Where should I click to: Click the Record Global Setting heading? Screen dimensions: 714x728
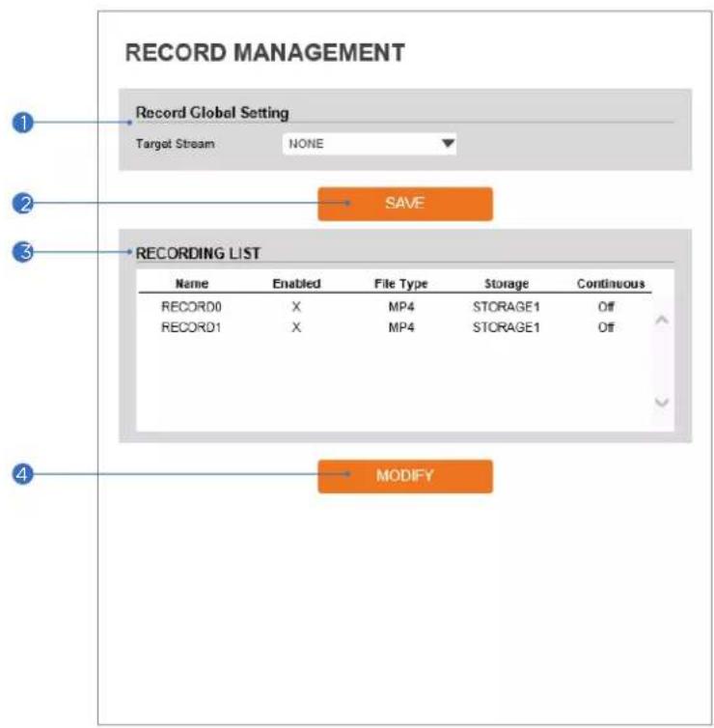click(212, 113)
